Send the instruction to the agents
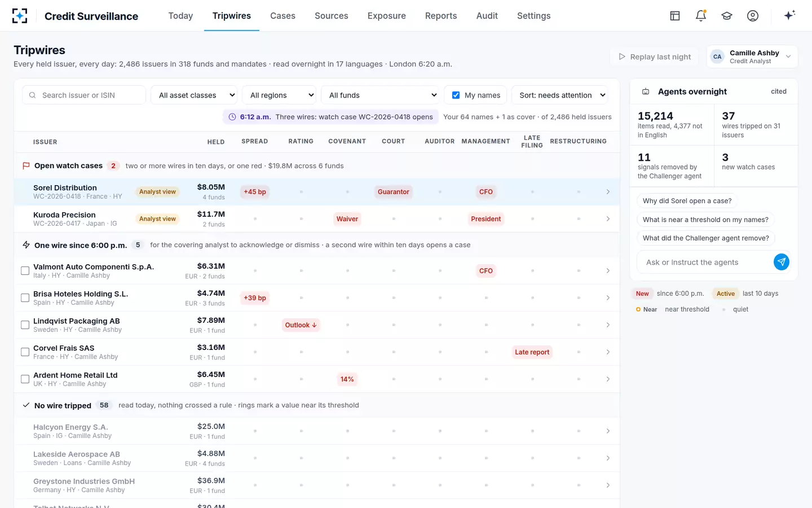This screenshot has height=508, width=812. coord(782,262)
